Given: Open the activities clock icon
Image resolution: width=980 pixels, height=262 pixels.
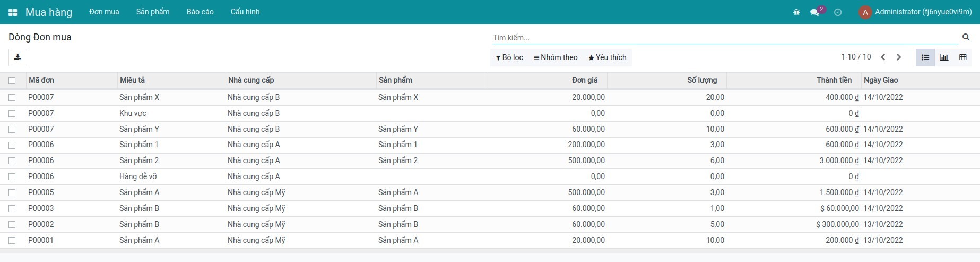Looking at the screenshot, I should (x=838, y=12).
